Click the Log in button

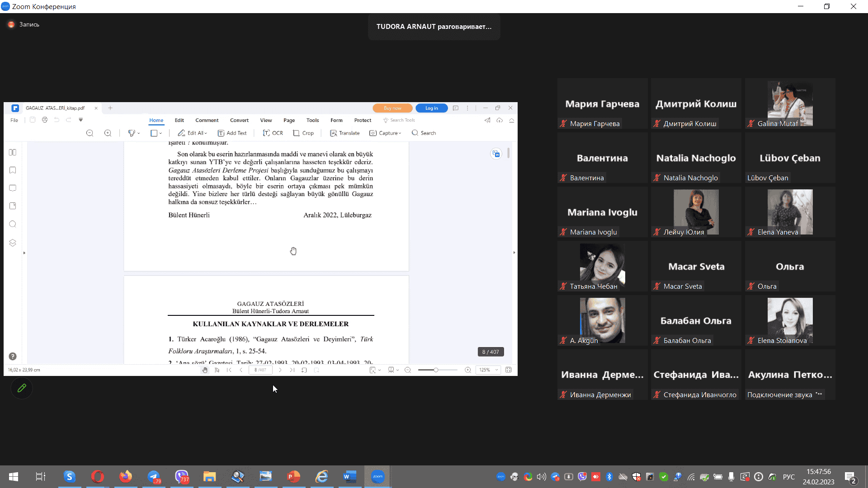[x=431, y=108]
